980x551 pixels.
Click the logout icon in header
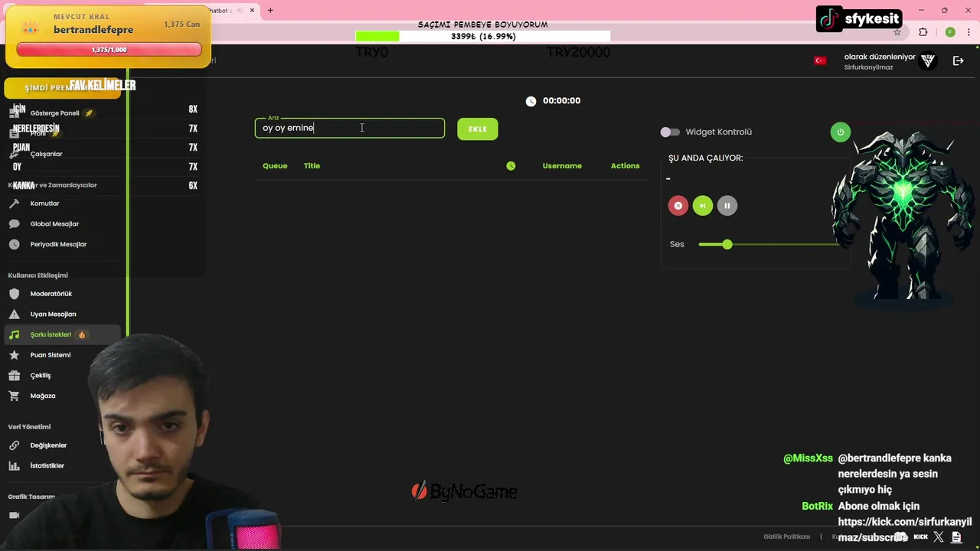tap(958, 60)
